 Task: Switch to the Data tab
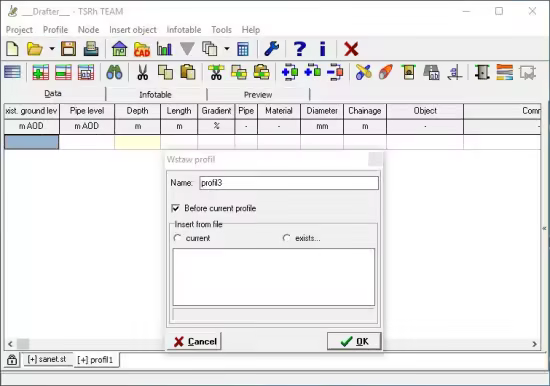[53, 94]
